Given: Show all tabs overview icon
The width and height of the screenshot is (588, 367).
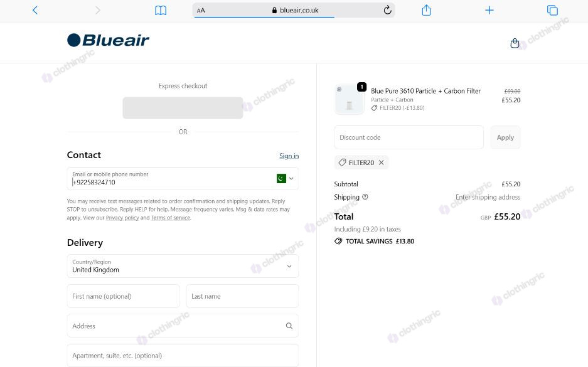Looking at the screenshot, I should (552, 10).
